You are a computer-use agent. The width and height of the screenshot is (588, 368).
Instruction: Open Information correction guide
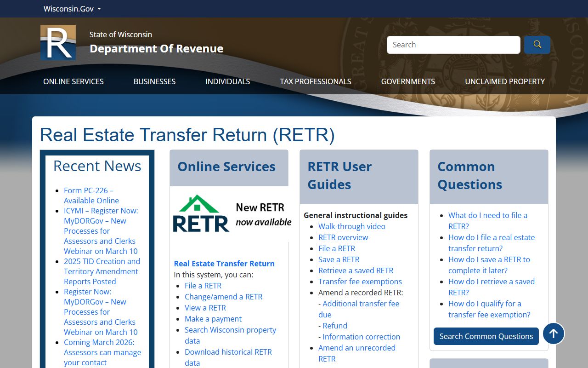tap(362, 337)
